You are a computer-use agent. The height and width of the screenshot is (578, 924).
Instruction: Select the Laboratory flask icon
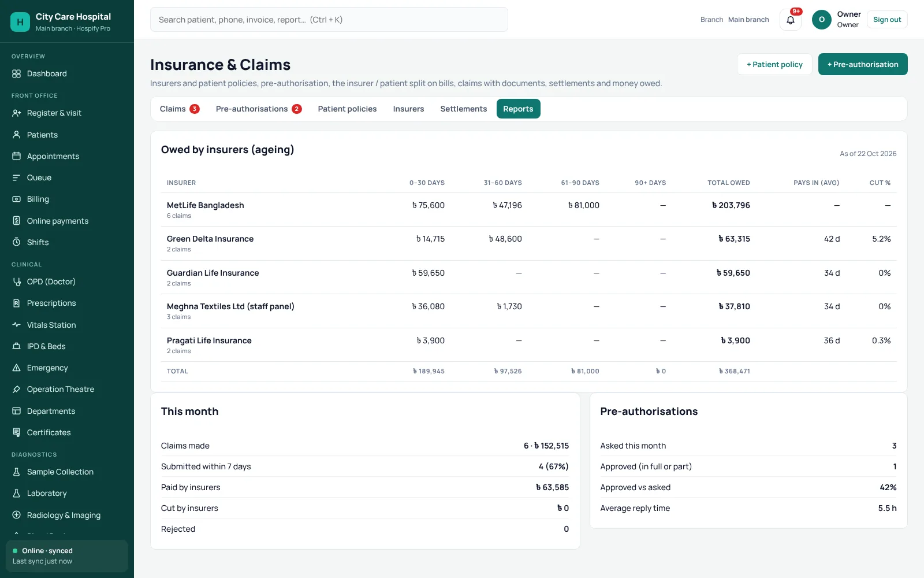16,493
